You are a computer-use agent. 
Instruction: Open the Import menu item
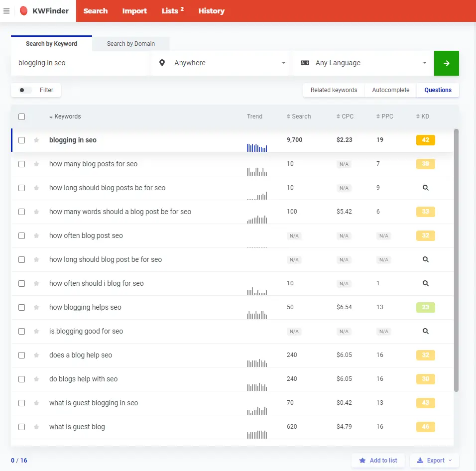[134, 11]
